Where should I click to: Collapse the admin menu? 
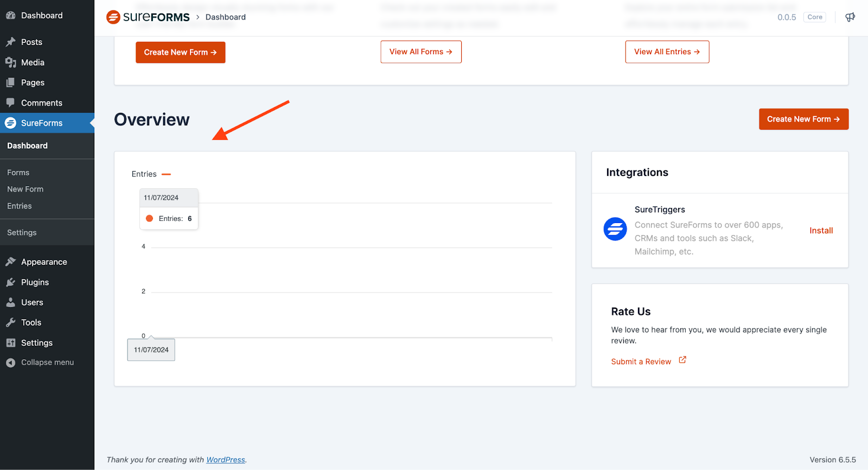tap(47, 363)
